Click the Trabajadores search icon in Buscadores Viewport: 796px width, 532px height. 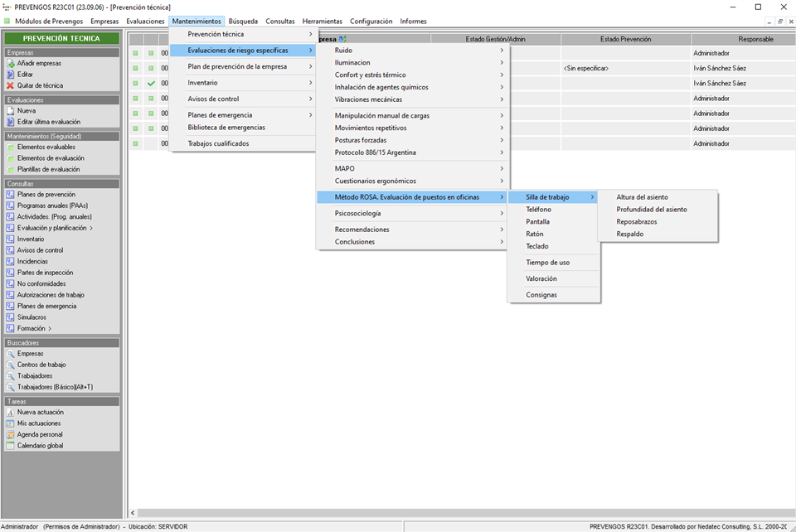[x=11, y=376]
